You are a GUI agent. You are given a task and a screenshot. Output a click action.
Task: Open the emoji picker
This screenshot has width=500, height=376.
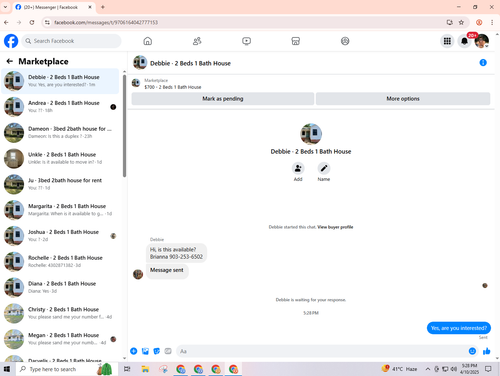[x=472, y=351]
